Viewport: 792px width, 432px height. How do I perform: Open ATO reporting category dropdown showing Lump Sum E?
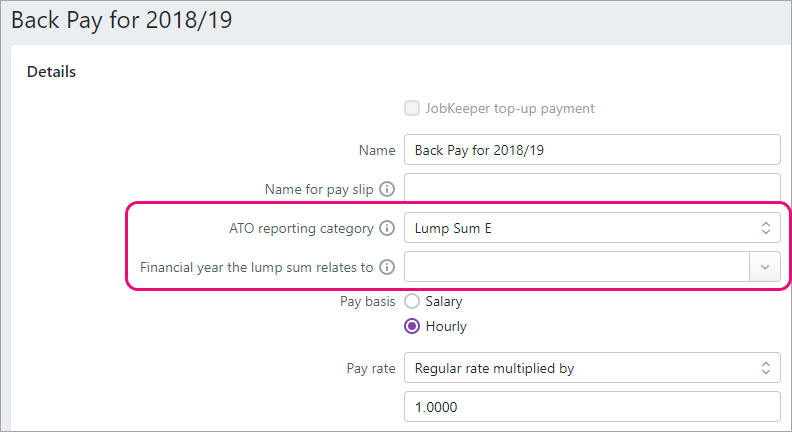click(591, 228)
